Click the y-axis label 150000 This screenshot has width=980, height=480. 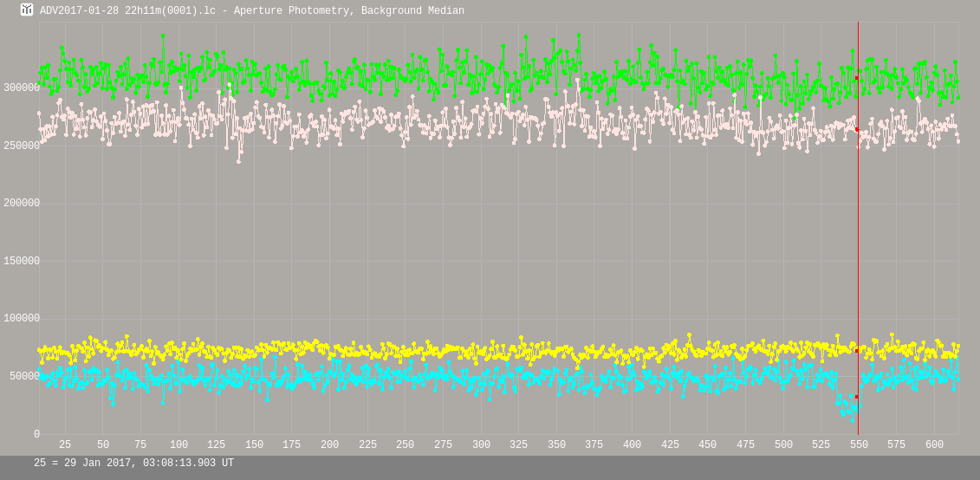pos(22,261)
